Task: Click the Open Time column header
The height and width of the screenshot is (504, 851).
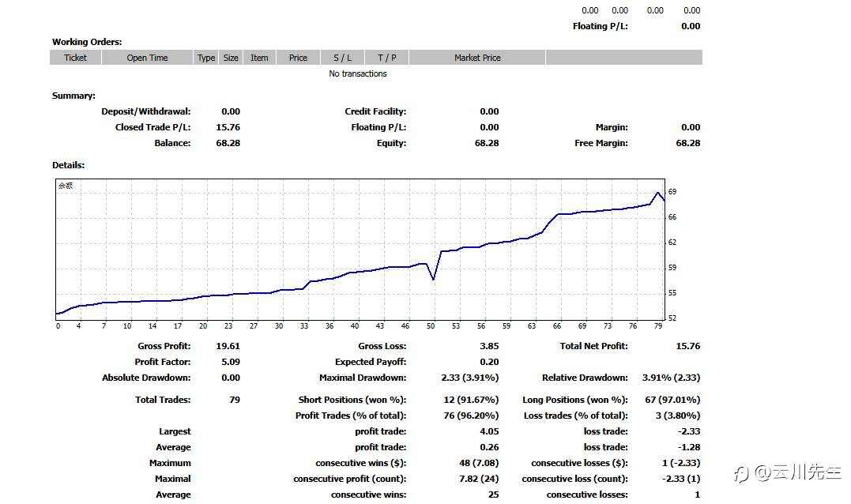Action: click(x=147, y=58)
